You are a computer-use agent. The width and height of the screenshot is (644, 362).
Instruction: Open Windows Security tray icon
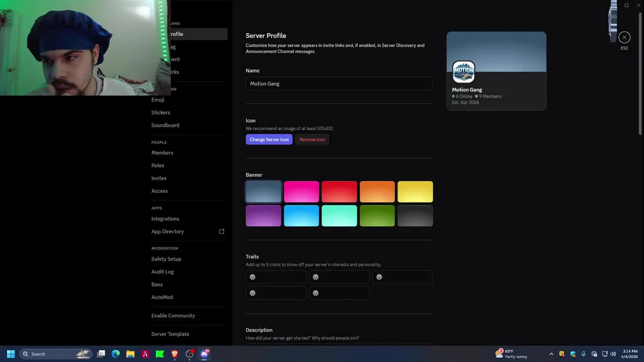point(573,354)
